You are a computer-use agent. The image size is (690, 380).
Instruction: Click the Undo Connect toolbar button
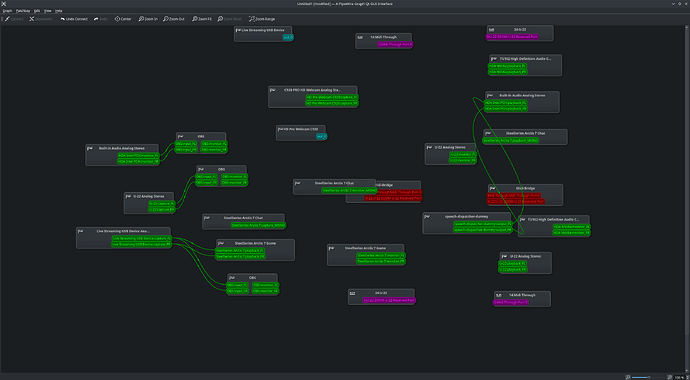click(74, 19)
